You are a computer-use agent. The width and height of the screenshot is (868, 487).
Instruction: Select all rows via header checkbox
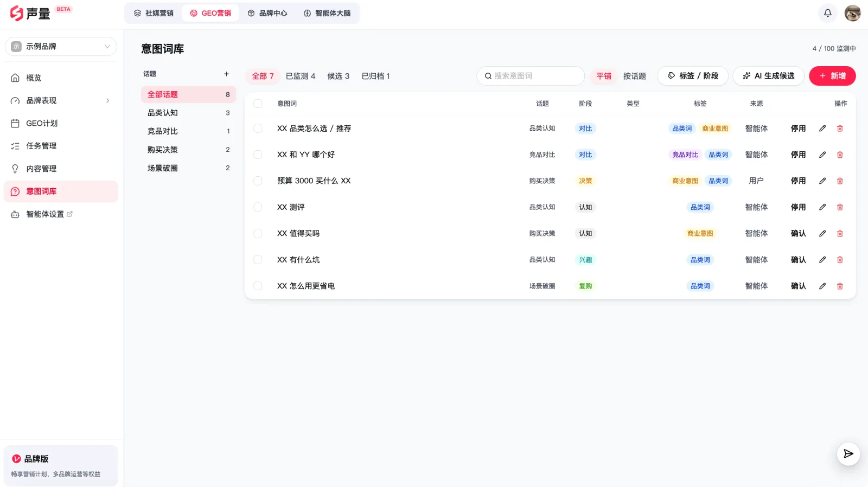tap(258, 104)
